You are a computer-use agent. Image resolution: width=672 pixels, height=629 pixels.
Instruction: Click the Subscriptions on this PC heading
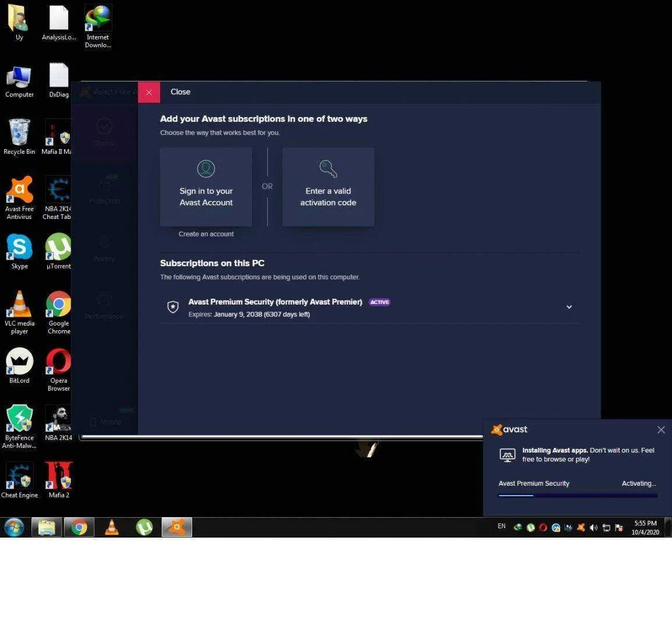pos(212,263)
